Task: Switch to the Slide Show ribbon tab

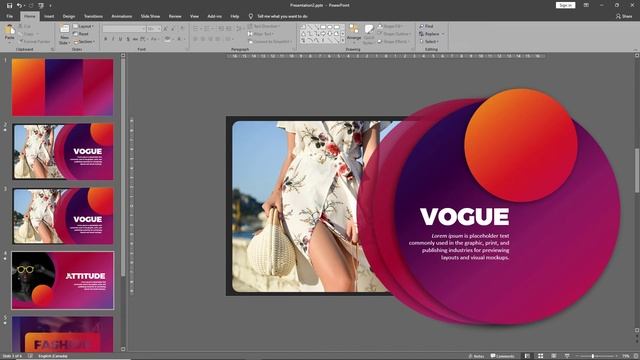Action: click(150, 16)
